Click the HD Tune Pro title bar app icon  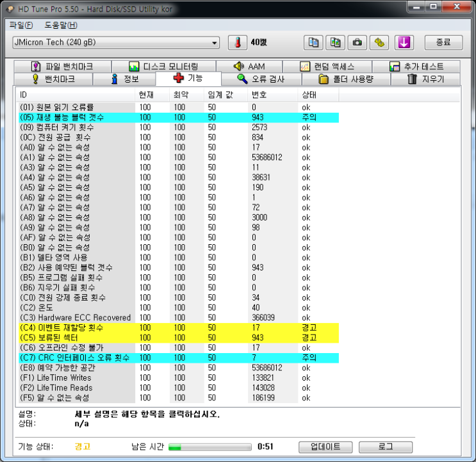click(10, 9)
